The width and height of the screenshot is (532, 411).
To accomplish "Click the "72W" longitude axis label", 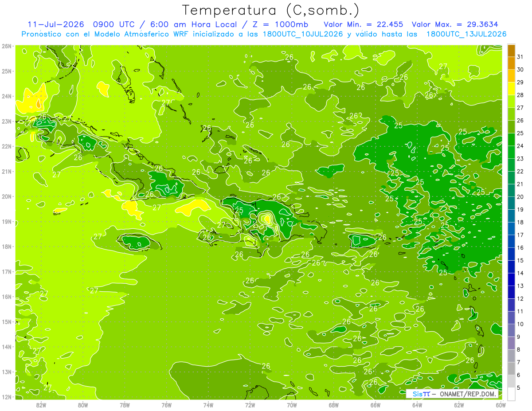I will click(x=250, y=405).
